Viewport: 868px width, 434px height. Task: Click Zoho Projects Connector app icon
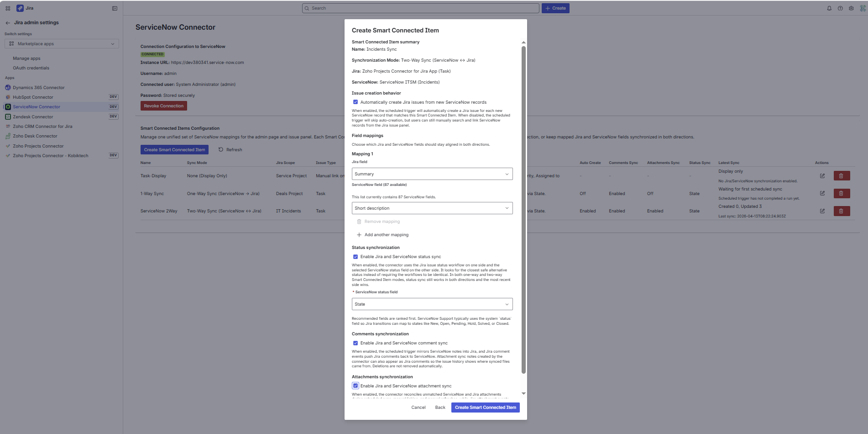[8, 146]
